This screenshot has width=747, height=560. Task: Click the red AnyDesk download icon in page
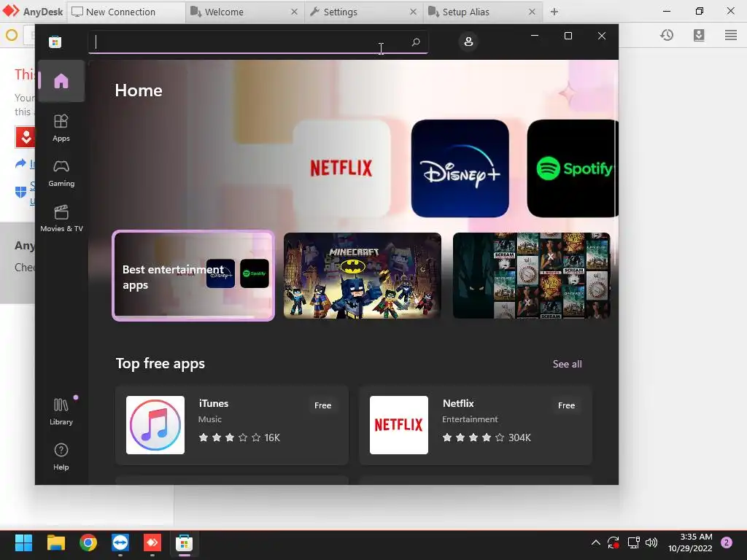(26, 137)
